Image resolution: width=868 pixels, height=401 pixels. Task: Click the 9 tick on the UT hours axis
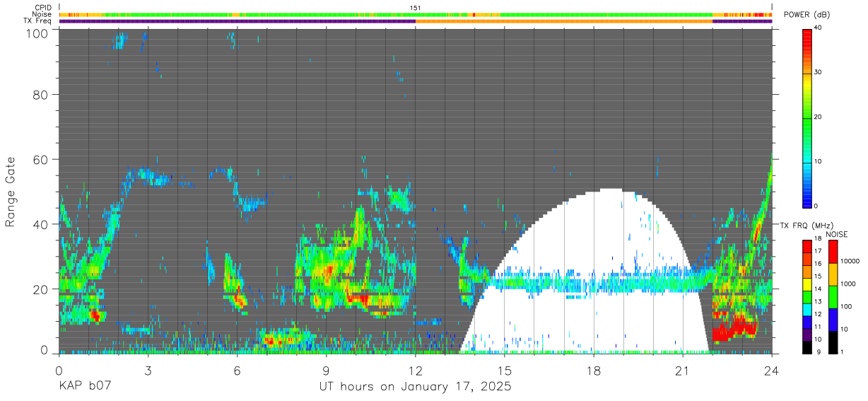(326, 371)
